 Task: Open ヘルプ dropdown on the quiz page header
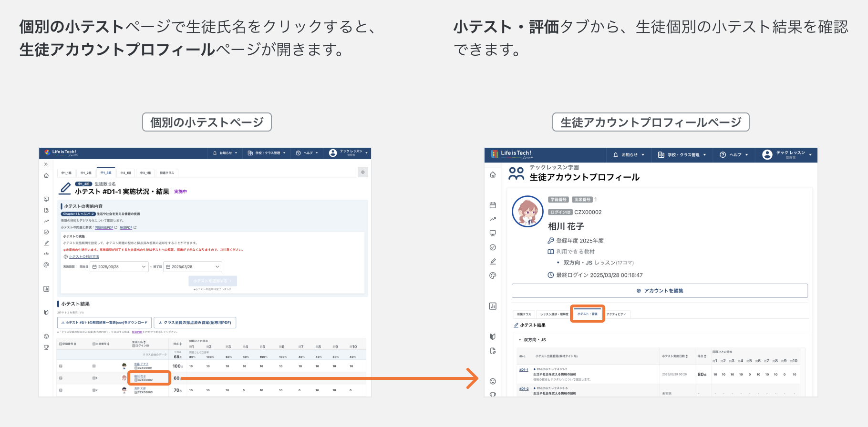(307, 153)
